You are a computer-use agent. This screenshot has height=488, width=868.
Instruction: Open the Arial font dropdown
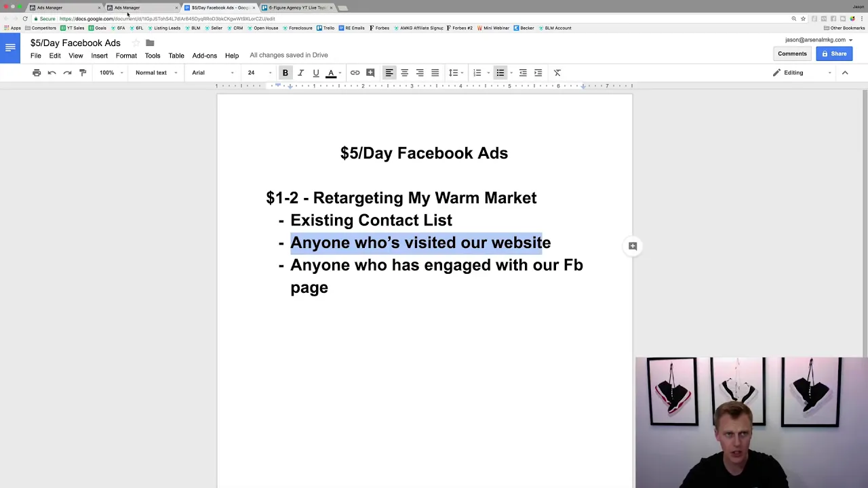(x=212, y=73)
